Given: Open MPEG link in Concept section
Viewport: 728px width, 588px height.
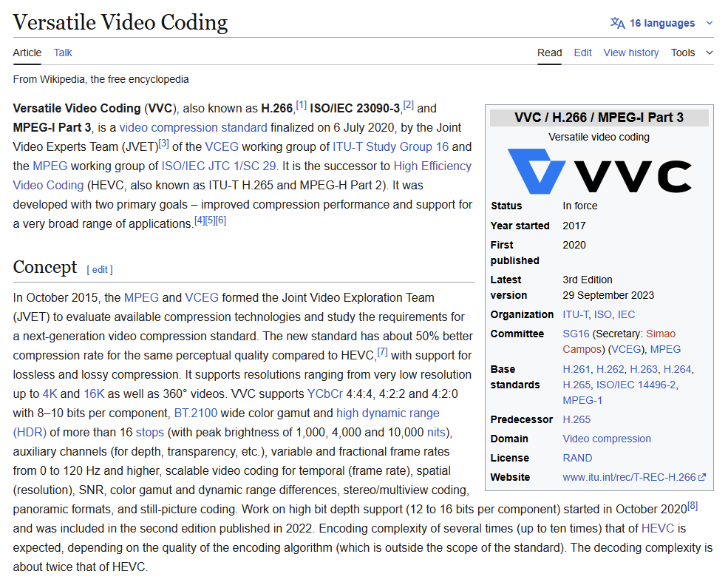Looking at the screenshot, I should (142, 298).
